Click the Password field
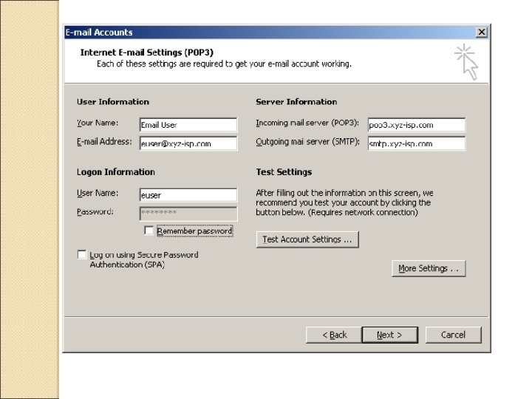 (188, 214)
